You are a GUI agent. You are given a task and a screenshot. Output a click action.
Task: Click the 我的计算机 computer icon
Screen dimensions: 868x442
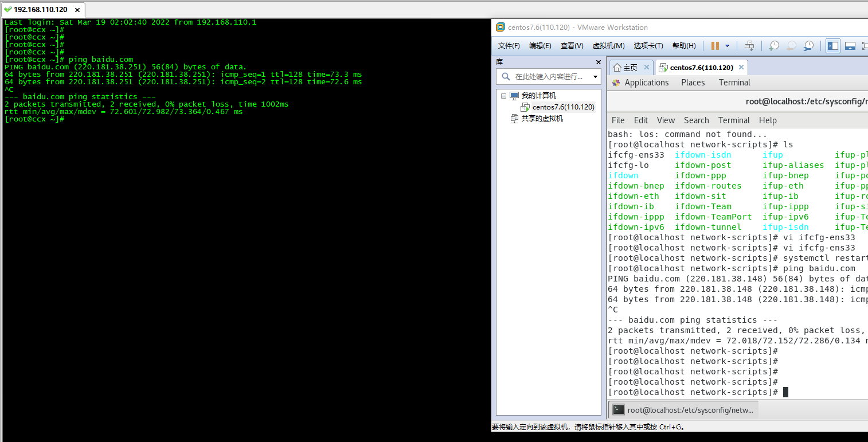pyautogui.click(x=514, y=96)
